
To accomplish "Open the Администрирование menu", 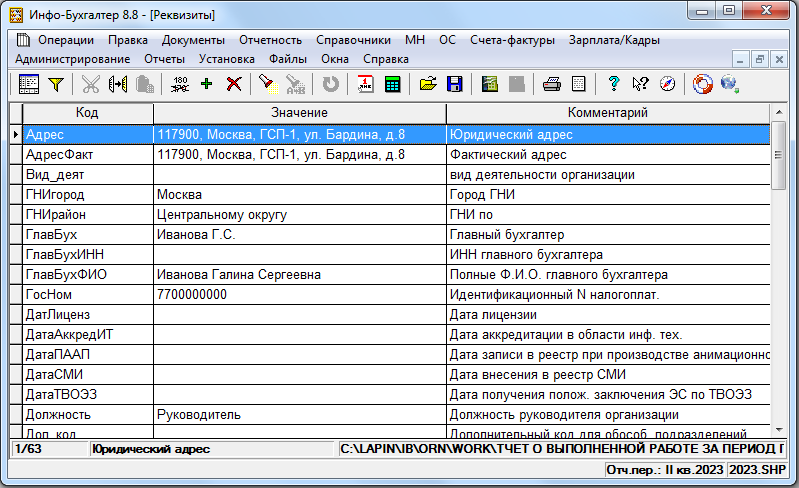I will coord(72,59).
